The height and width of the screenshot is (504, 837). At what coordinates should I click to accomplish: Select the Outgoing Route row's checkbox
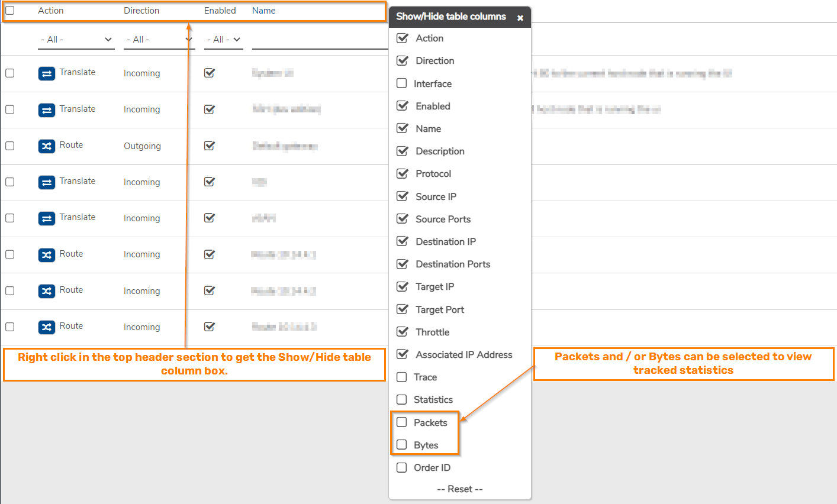(10, 146)
